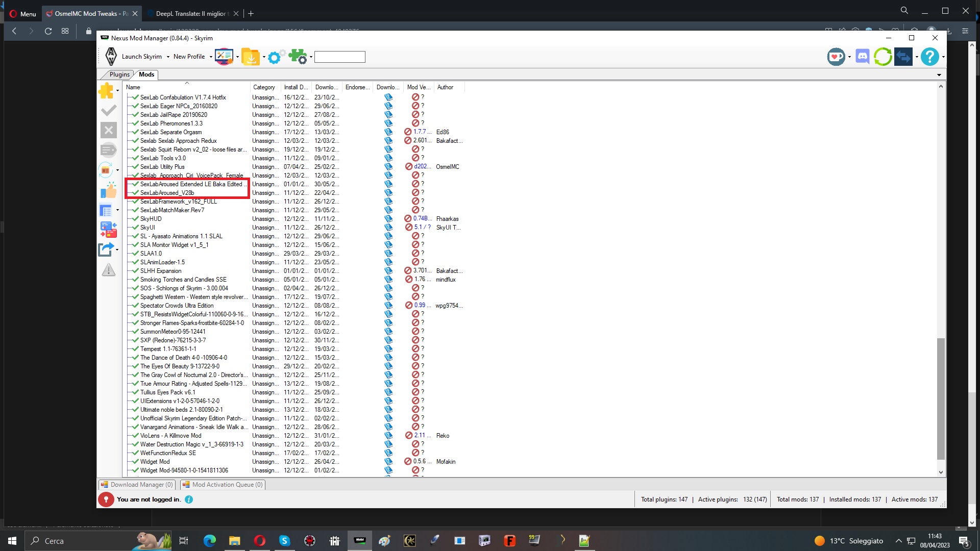This screenshot has height=551, width=980.
Task: Open the Download Manager (0) tab
Action: 137,485
